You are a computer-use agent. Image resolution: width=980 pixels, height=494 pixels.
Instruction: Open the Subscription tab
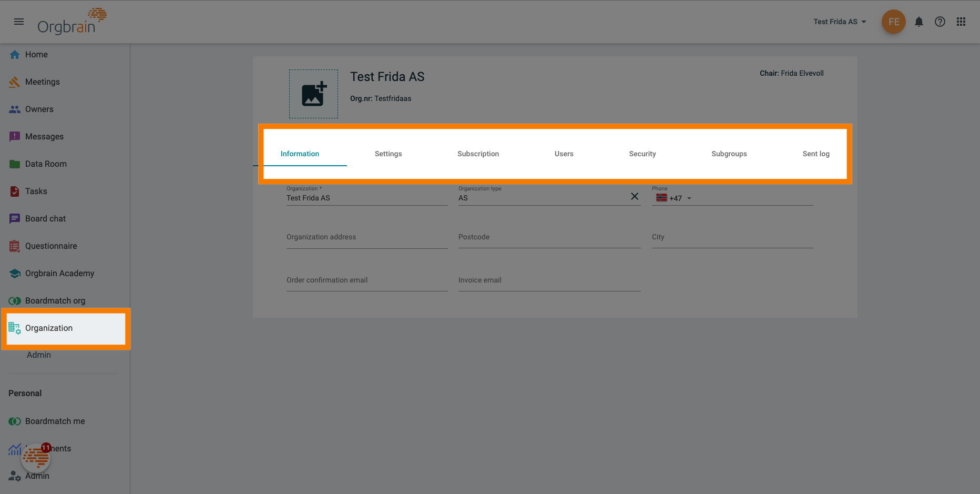478,154
